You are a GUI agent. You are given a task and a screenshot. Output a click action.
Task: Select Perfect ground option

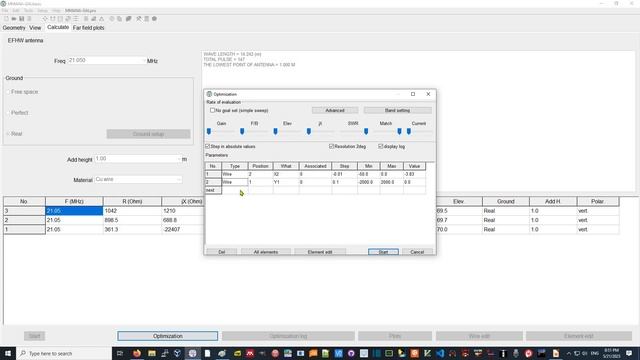(x=8, y=113)
